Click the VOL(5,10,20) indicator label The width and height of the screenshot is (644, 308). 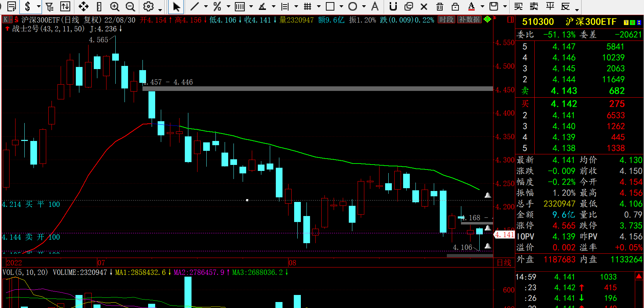pos(25,272)
